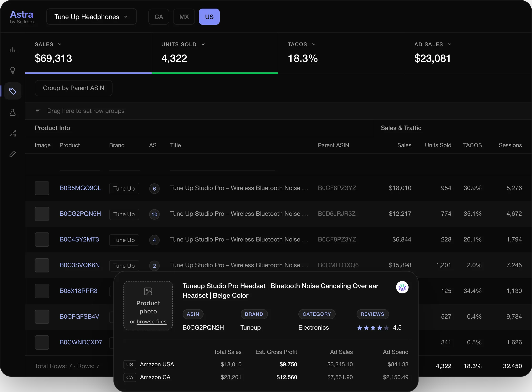Open product link B0CG2PQN5H
The height and width of the screenshot is (392, 532).
(x=80, y=214)
